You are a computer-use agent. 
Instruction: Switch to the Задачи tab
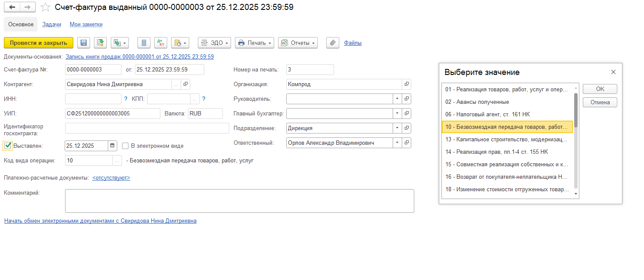52,25
